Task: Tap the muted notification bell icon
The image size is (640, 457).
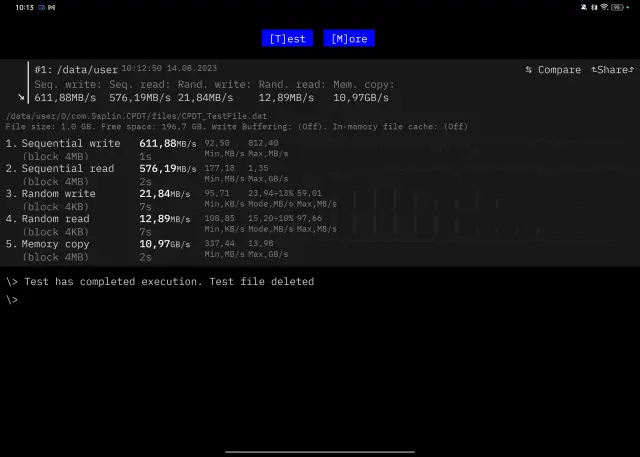Action: click(x=583, y=7)
